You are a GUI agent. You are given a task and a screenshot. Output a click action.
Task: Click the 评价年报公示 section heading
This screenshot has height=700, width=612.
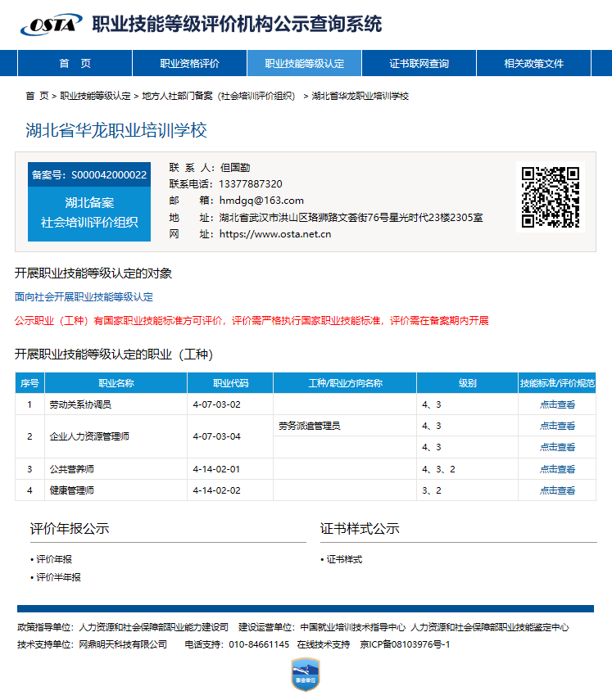click(70, 529)
